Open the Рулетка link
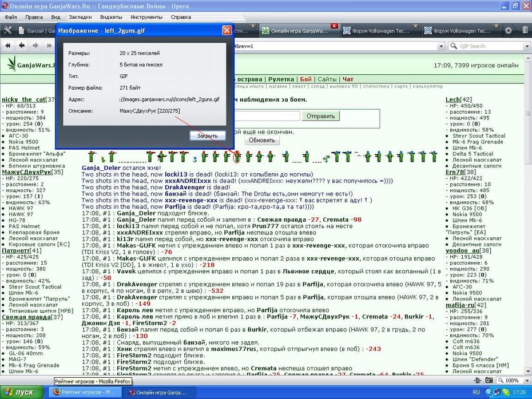The height and width of the screenshot is (399, 532). click(x=281, y=79)
